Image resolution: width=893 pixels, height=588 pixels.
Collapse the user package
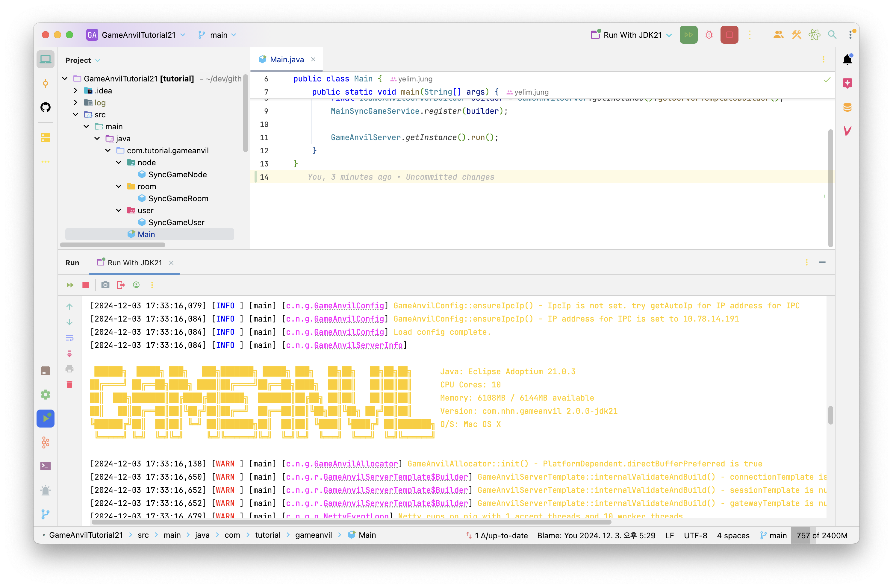pyautogui.click(x=119, y=211)
